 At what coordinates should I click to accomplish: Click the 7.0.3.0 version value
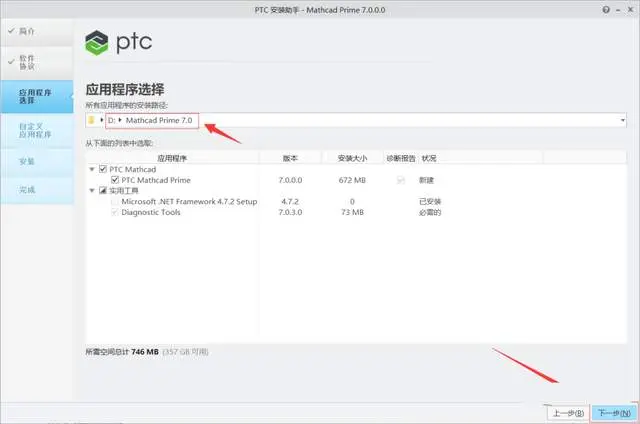290,212
